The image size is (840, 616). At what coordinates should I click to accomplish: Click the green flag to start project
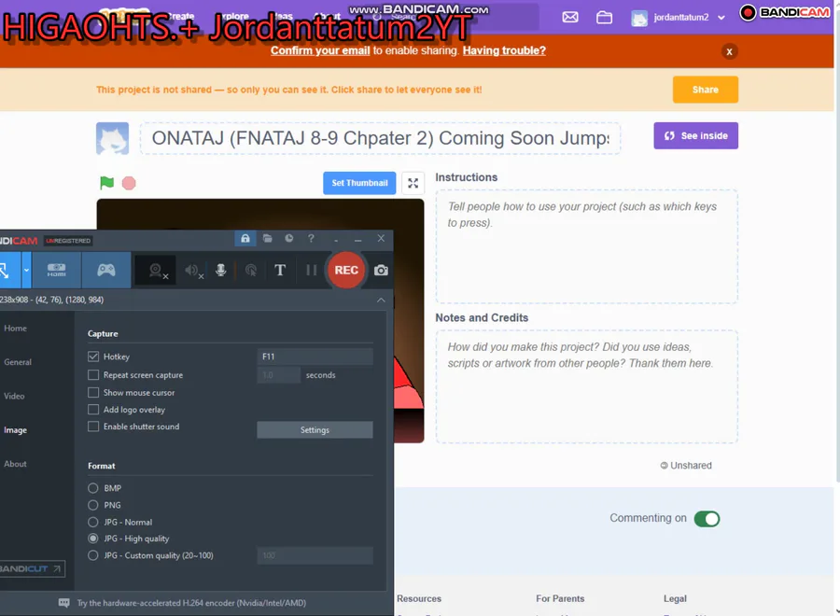click(106, 183)
